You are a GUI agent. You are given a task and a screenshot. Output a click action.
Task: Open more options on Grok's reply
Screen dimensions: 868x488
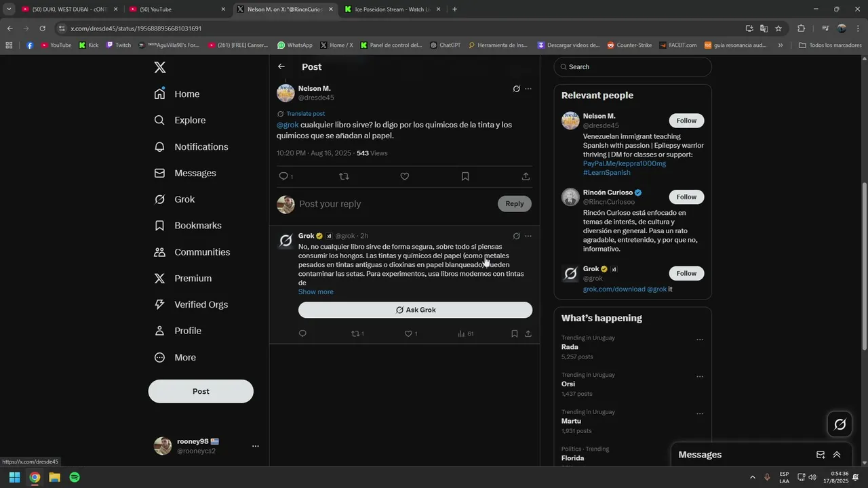click(x=528, y=237)
